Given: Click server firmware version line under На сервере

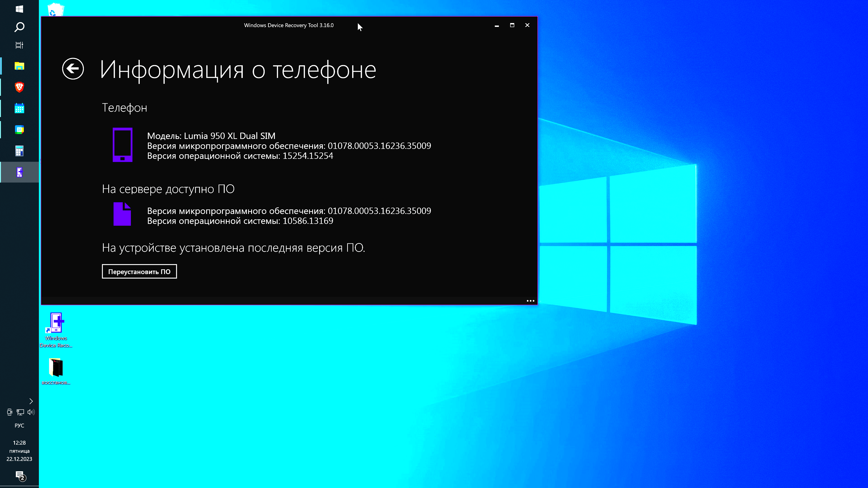Looking at the screenshot, I should tap(289, 211).
